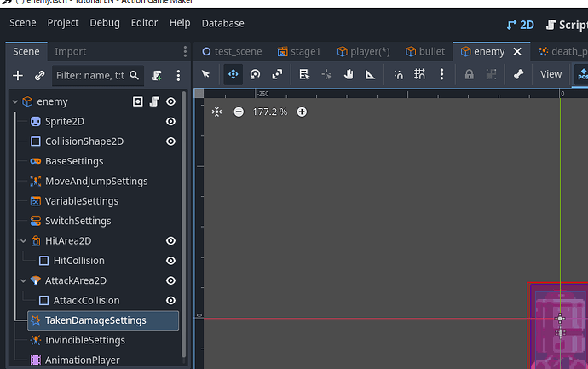Activate the Rotate mode tool
This screenshot has width=588, height=369.
pos(255,74)
